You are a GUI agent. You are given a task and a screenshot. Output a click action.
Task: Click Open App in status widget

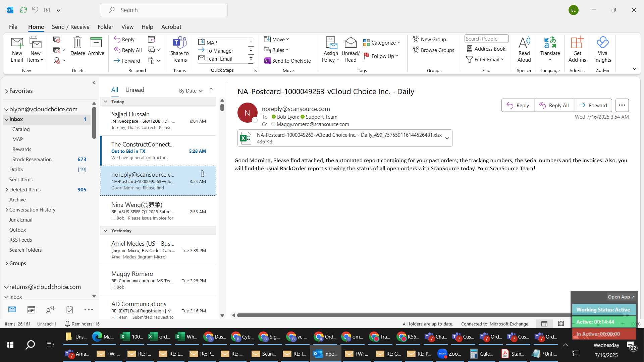(621, 297)
